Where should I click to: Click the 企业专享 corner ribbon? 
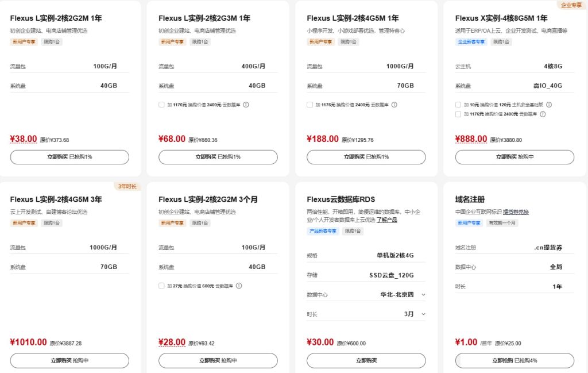(572, 5)
